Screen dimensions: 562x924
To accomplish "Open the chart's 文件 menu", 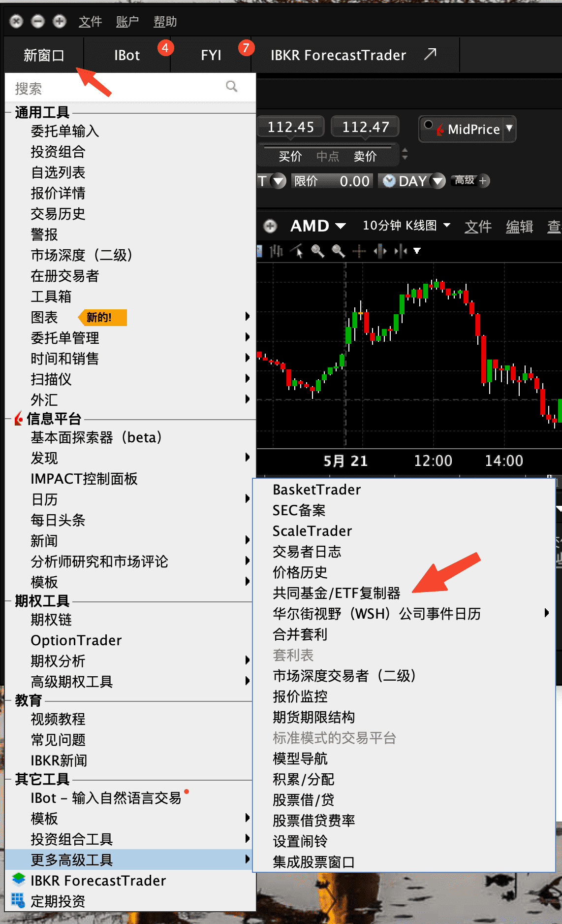I will 478,227.
